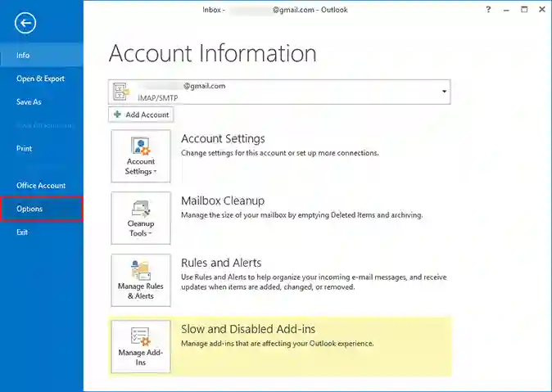Click 'Change settings for this account' description

[x=280, y=153]
